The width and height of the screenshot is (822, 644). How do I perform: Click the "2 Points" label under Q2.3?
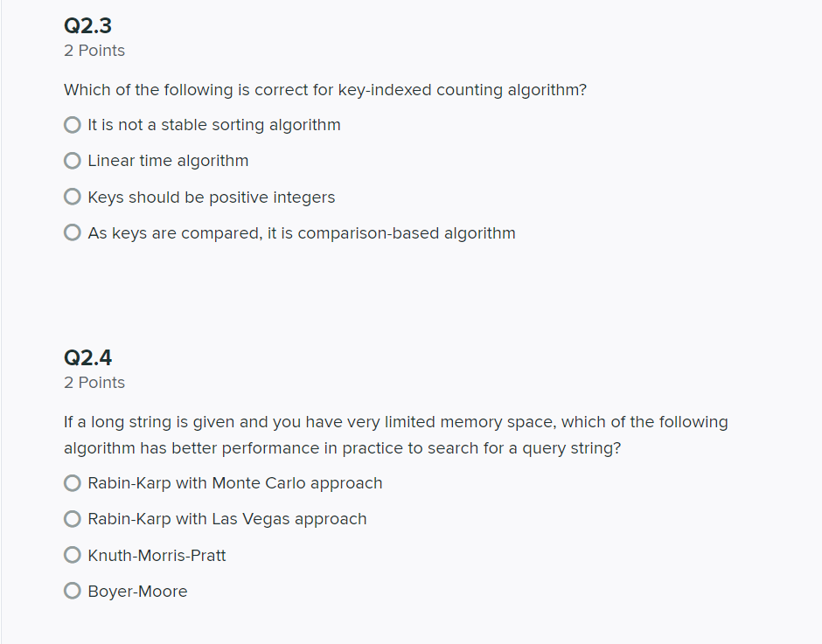pos(94,51)
